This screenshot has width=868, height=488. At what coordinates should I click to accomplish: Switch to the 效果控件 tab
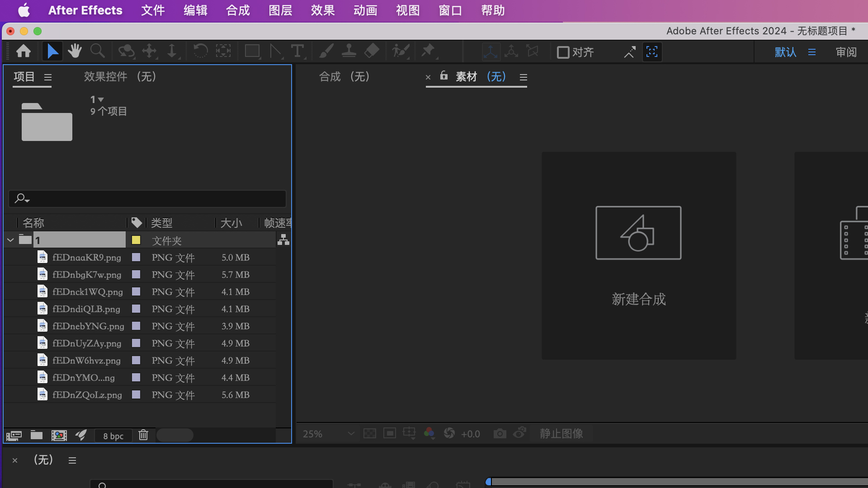pos(105,76)
